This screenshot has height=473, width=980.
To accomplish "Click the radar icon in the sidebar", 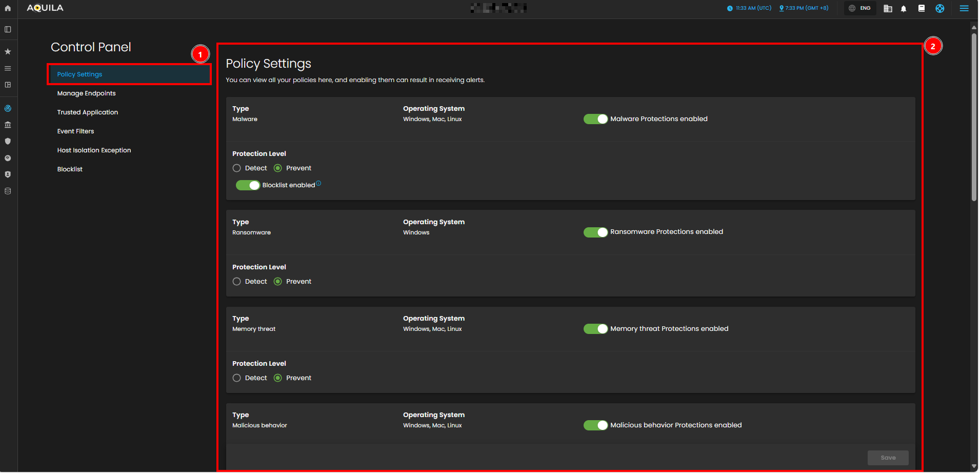I will point(8,108).
